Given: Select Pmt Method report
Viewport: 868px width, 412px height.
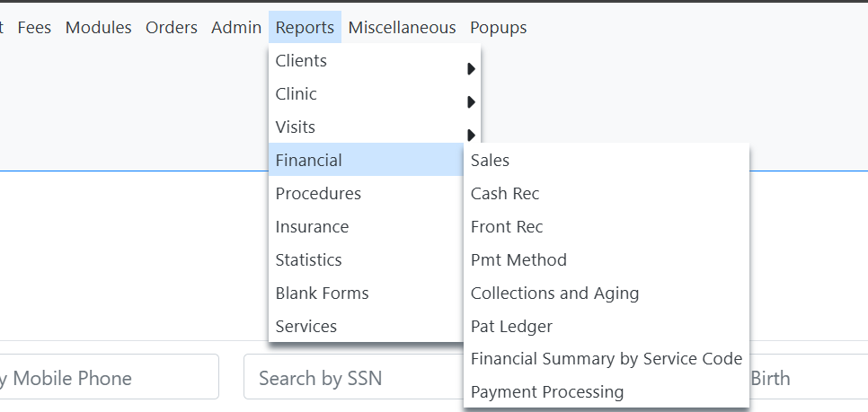Looking at the screenshot, I should 518,260.
